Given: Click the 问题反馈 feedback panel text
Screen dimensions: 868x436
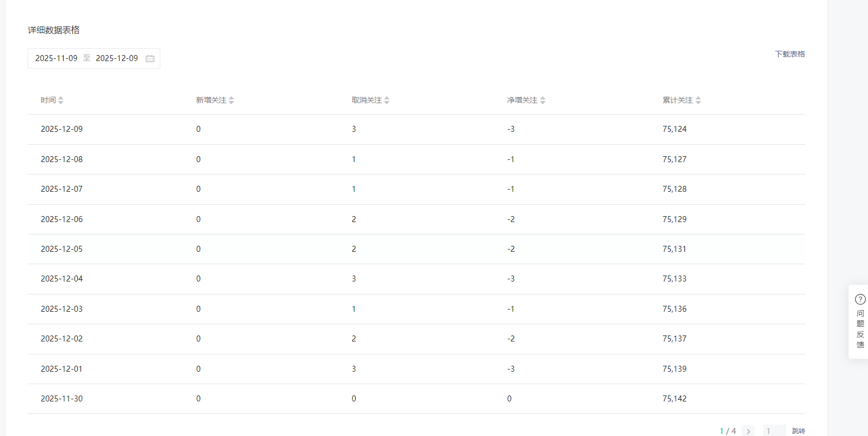Looking at the screenshot, I should 860,329.
